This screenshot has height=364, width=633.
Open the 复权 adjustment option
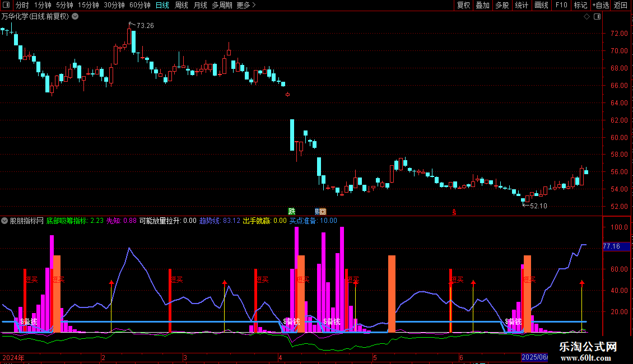coord(463,5)
